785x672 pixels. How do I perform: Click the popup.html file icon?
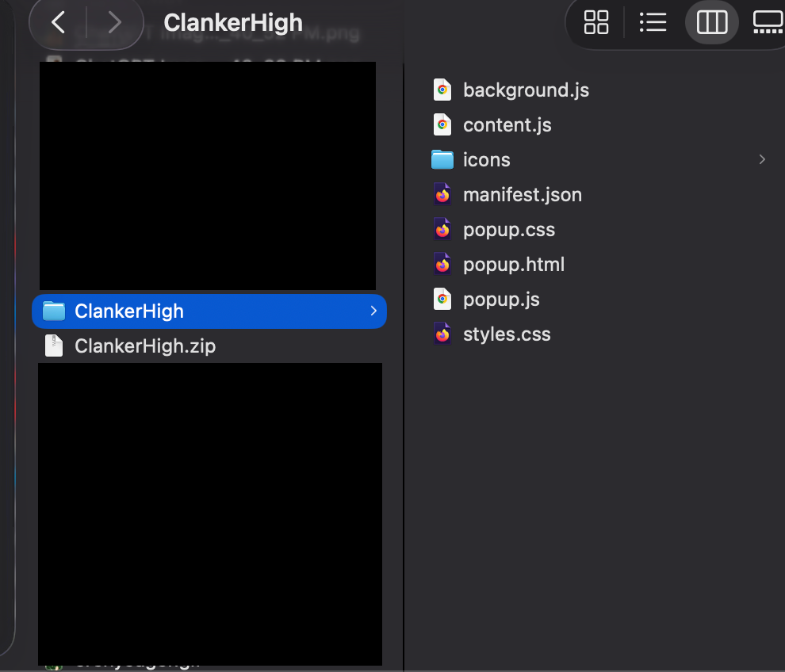click(x=442, y=264)
